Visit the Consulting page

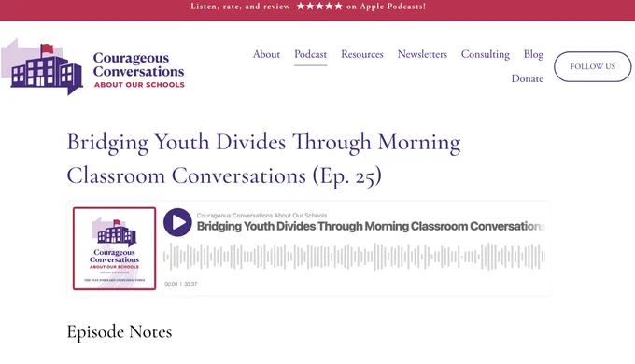(x=486, y=54)
